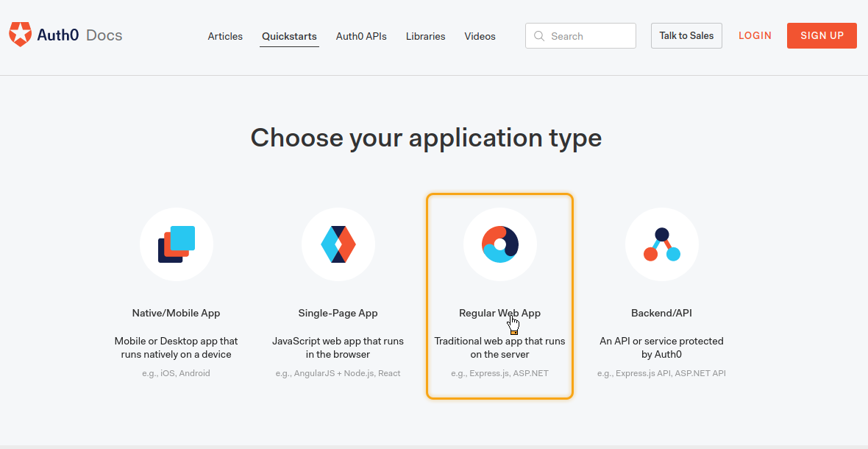Viewport: 868px width, 449px height.
Task: Click the LOGIN link
Action: pyautogui.click(x=755, y=36)
